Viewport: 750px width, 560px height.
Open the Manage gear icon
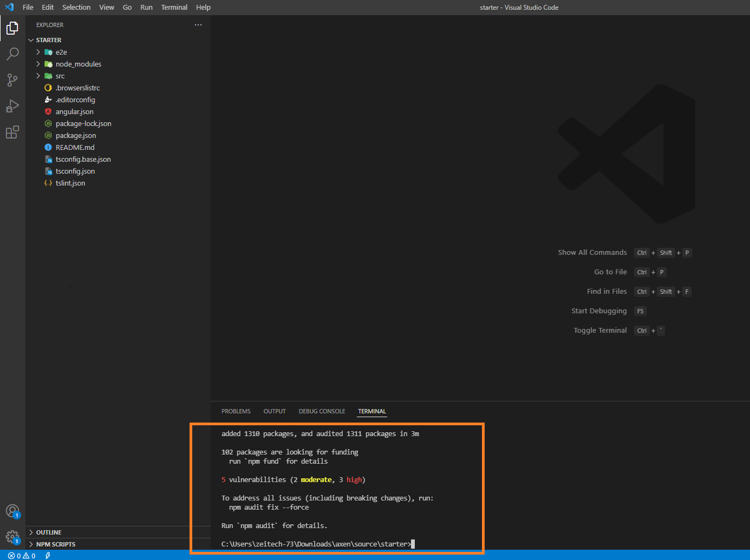click(12, 537)
